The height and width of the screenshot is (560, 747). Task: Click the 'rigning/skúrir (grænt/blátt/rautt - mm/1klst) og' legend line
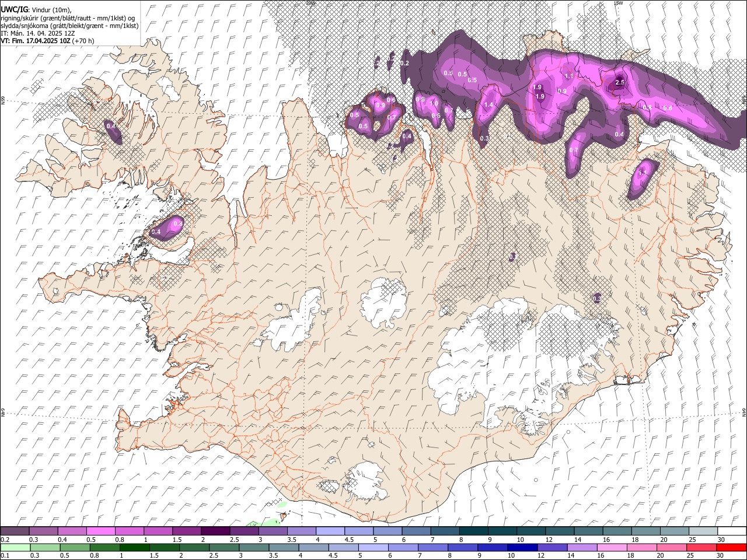68,17
